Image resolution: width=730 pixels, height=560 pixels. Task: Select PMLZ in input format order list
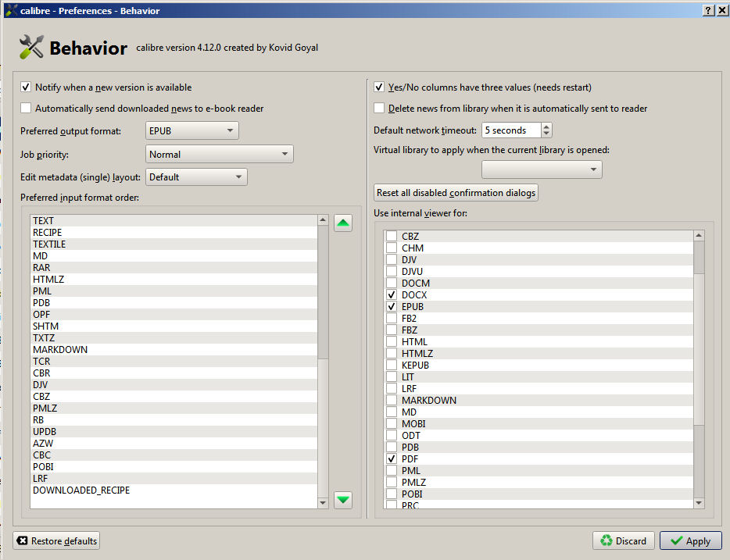point(174,408)
